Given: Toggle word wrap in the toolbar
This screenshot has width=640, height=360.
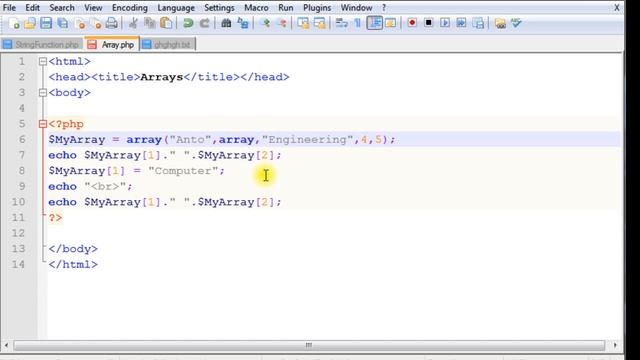Looking at the screenshot, I should coord(341,23).
